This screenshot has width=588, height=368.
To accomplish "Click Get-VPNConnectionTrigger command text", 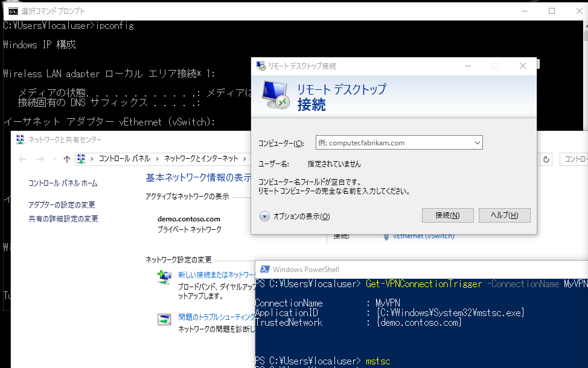I will pos(424,284).
